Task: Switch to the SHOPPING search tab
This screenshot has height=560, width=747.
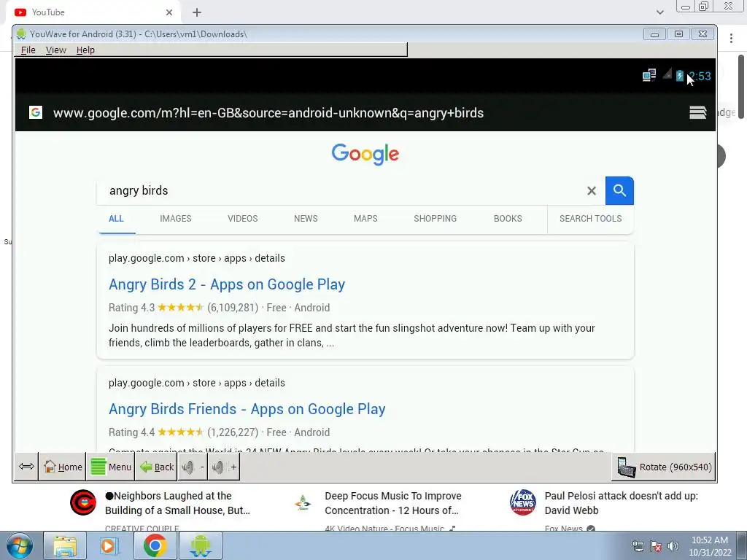Action: pos(435,219)
